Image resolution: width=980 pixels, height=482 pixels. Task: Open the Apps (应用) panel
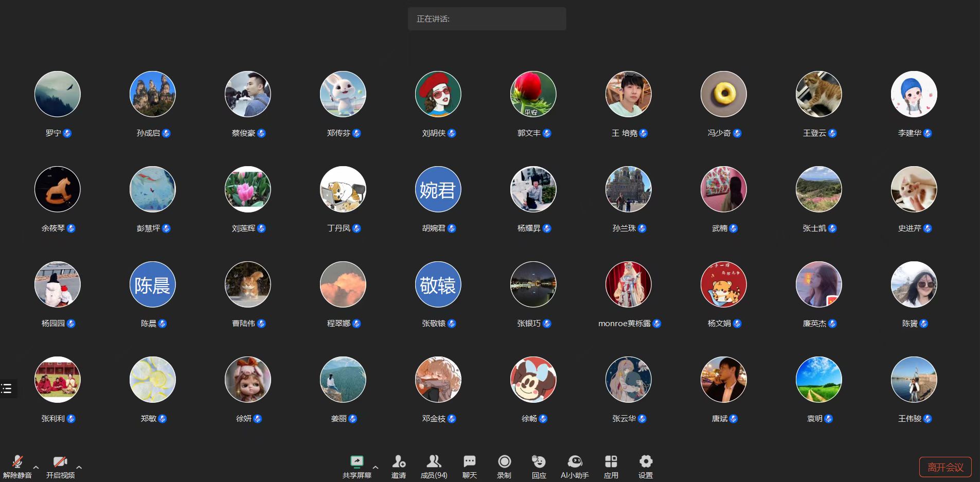click(611, 461)
